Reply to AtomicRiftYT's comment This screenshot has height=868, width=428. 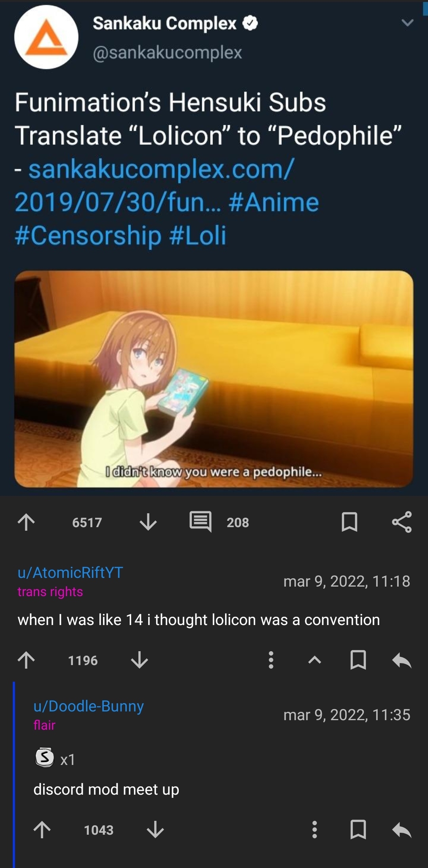[x=402, y=660]
